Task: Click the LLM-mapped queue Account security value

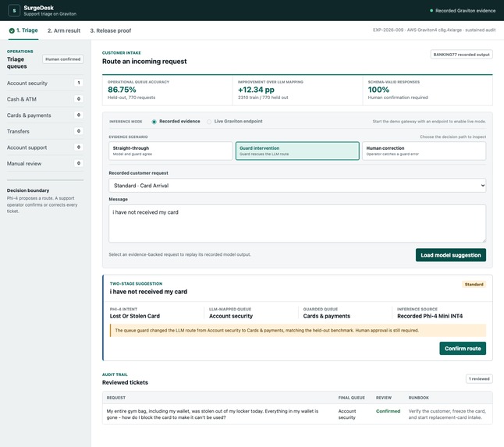Action: (x=231, y=316)
